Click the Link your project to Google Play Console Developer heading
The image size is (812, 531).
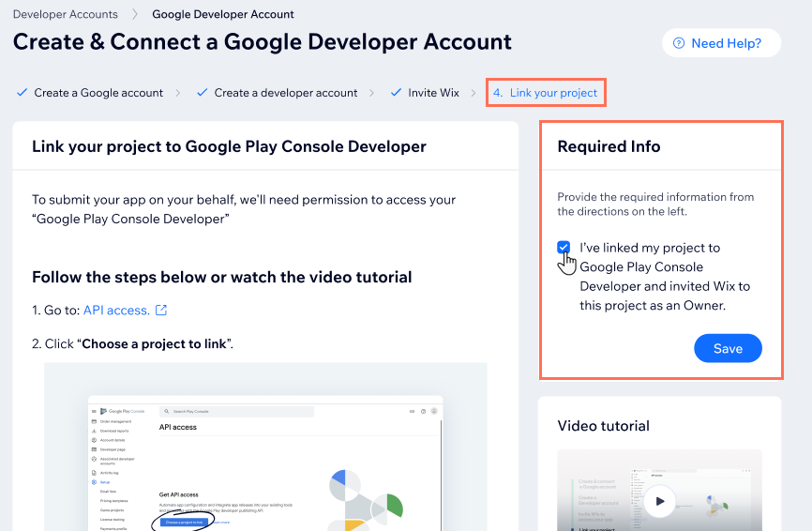(x=229, y=146)
